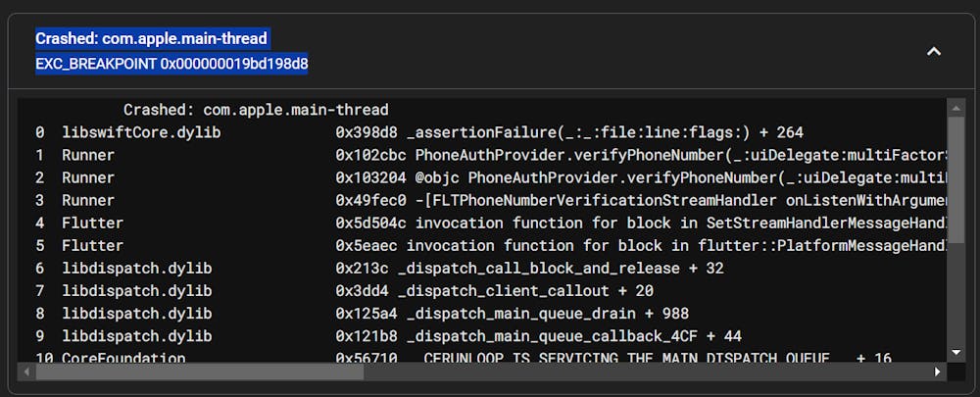The height and width of the screenshot is (397, 980).
Task: Select frame 5 Flutter PlatformMessageHandler line
Action: tap(490, 245)
